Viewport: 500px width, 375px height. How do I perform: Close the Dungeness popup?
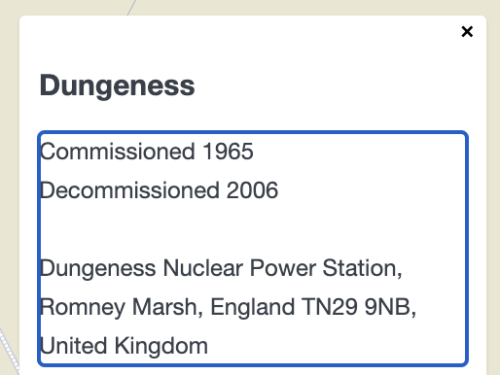pyautogui.click(x=467, y=32)
